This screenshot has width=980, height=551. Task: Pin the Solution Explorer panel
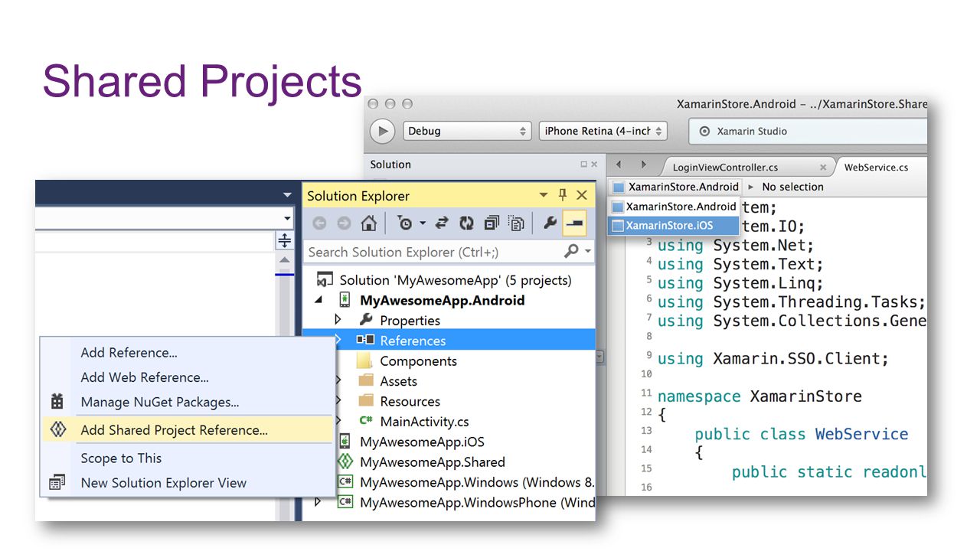click(563, 195)
